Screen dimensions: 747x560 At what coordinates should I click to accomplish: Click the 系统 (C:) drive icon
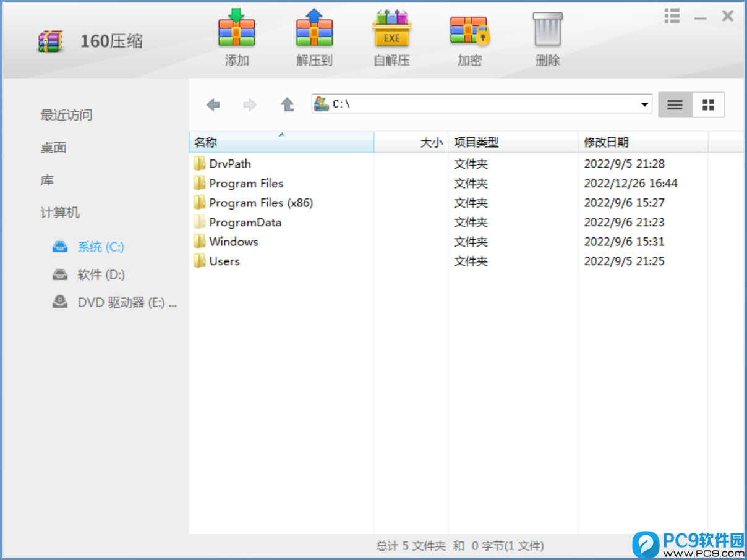(x=60, y=247)
